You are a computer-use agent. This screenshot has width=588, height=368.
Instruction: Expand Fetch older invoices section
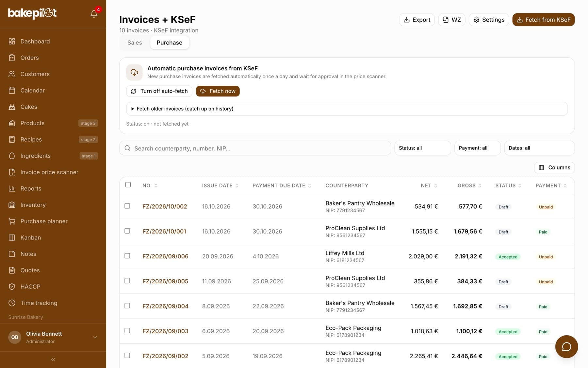(x=347, y=109)
